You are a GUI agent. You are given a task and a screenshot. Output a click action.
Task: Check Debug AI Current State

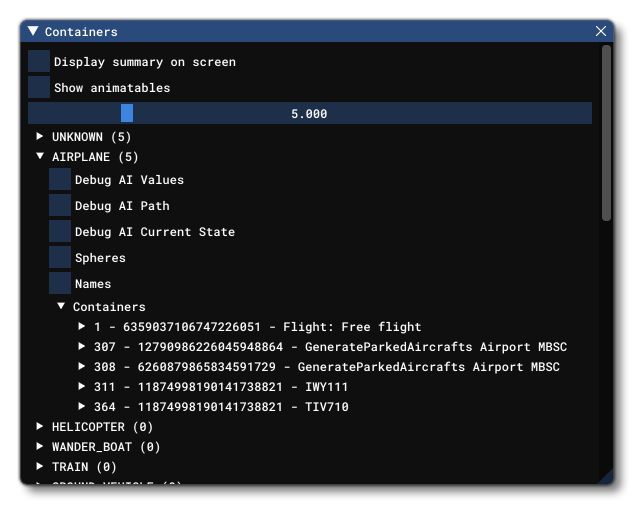click(60, 232)
